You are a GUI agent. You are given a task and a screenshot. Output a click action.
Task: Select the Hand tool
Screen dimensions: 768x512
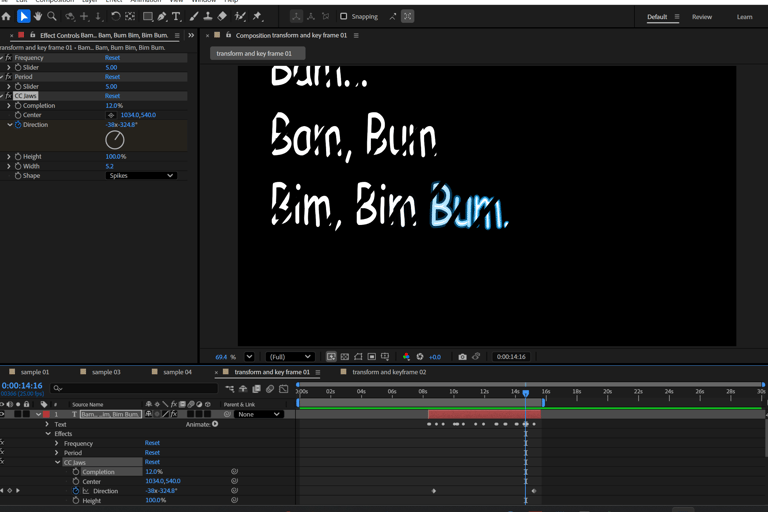coord(38,16)
